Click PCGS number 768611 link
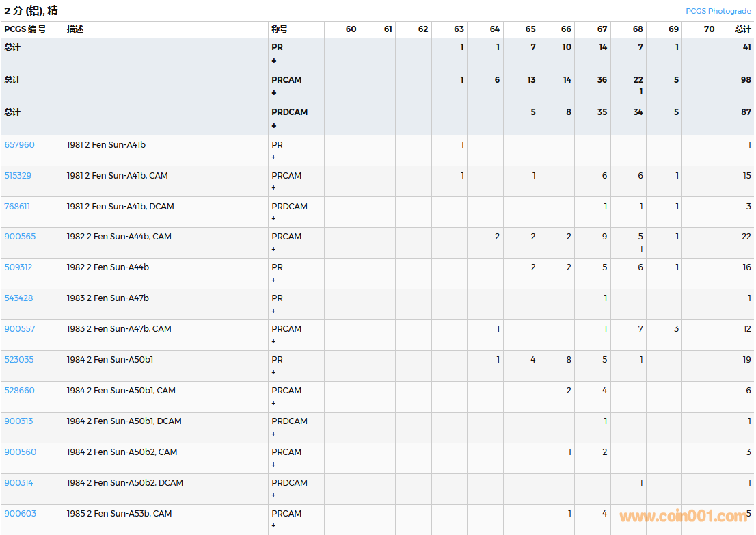This screenshot has height=535, width=756. (17, 207)
